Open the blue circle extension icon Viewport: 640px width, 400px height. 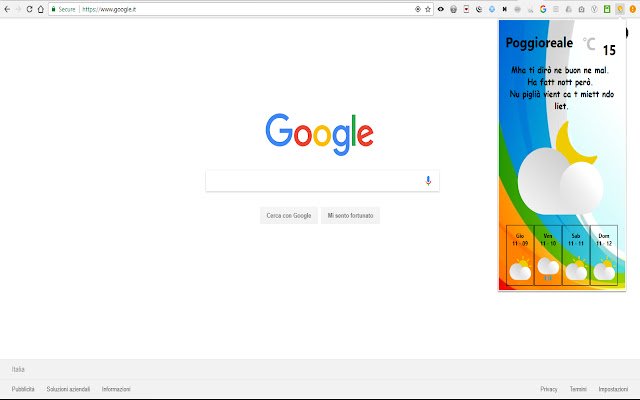(x=492, y=9)
